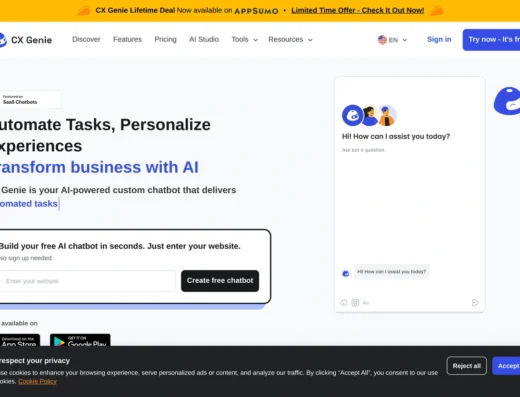520x397 pixels.
Task: Click the 'No sign up needed' text
Action: tap(26, 258)
